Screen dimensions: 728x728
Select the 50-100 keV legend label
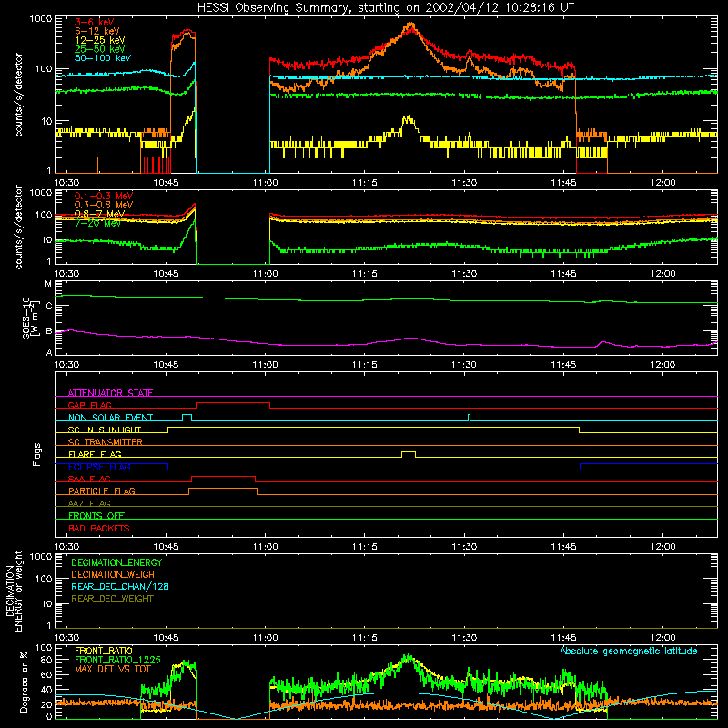coord(102,58)
